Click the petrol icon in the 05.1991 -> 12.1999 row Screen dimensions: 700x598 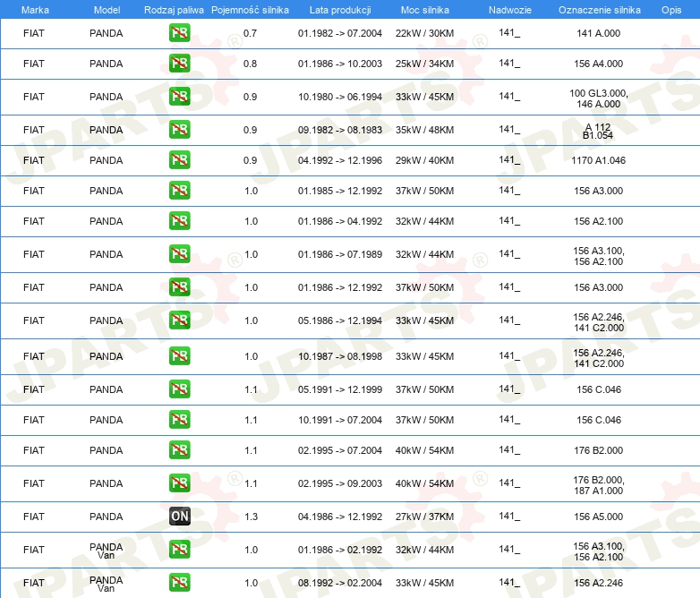[179, 389]
